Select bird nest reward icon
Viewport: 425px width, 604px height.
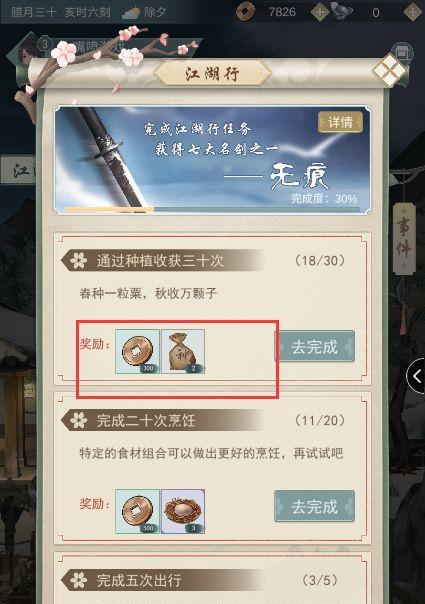tap(183, 512)
